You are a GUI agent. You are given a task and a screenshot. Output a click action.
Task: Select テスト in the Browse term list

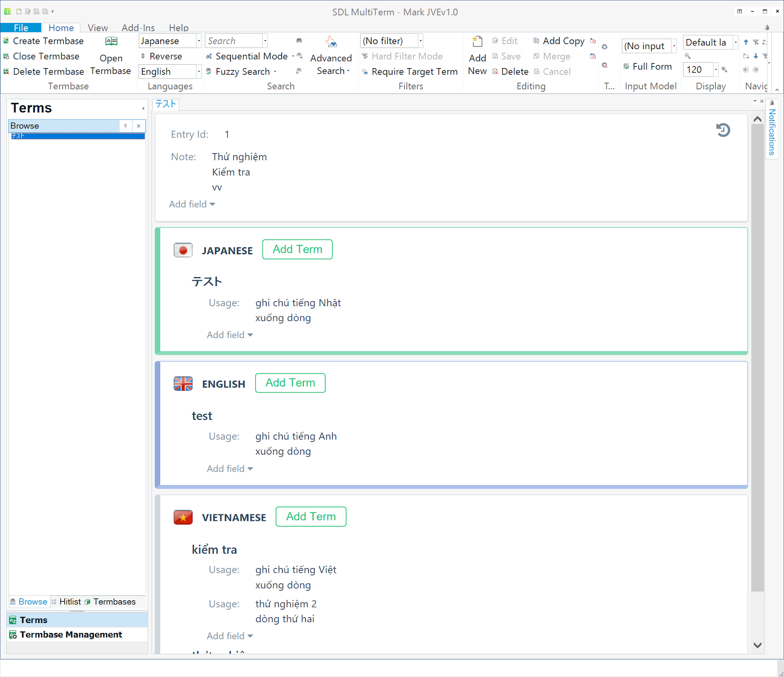77,136
